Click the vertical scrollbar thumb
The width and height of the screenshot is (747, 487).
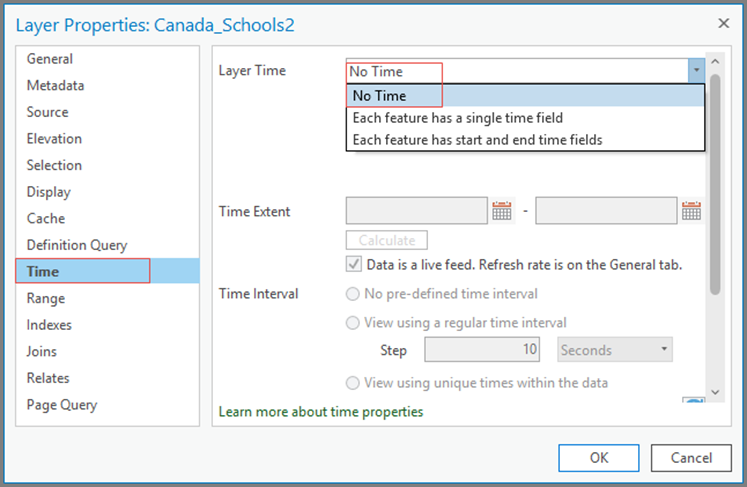(715, 185)
